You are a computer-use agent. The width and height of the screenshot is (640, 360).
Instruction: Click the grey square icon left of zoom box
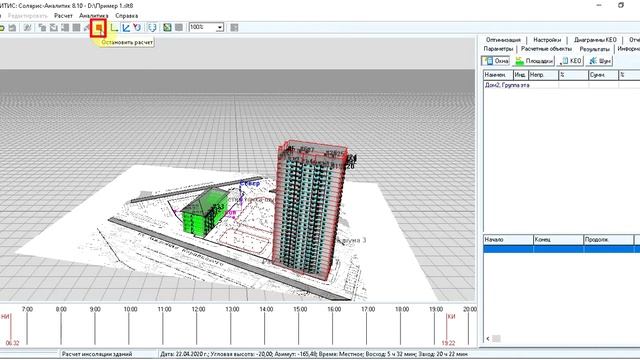point(179,28)
